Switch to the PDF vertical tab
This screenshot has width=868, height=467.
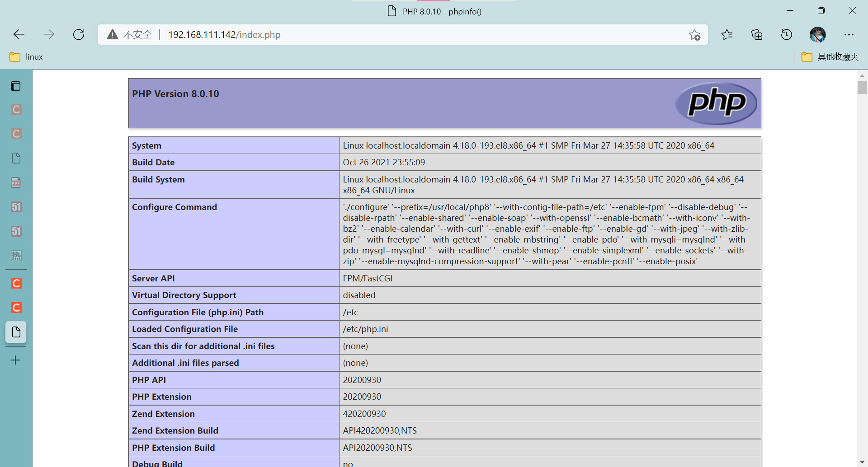pos(16,182)
